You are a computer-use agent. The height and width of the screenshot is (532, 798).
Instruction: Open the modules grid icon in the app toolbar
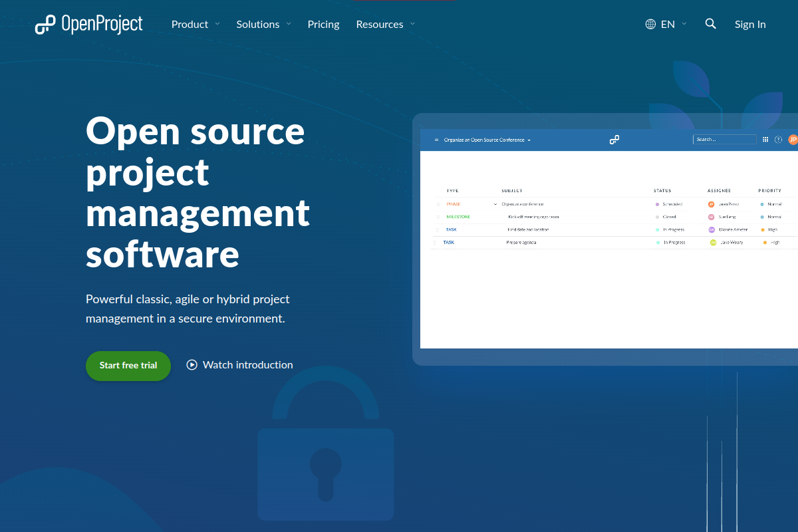765,139
